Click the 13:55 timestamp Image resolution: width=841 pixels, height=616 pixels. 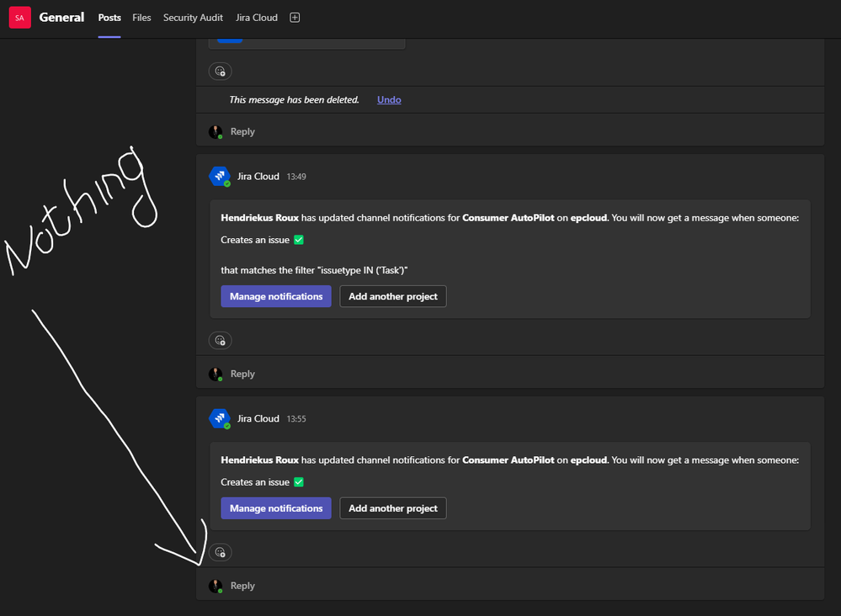[296, 419]
